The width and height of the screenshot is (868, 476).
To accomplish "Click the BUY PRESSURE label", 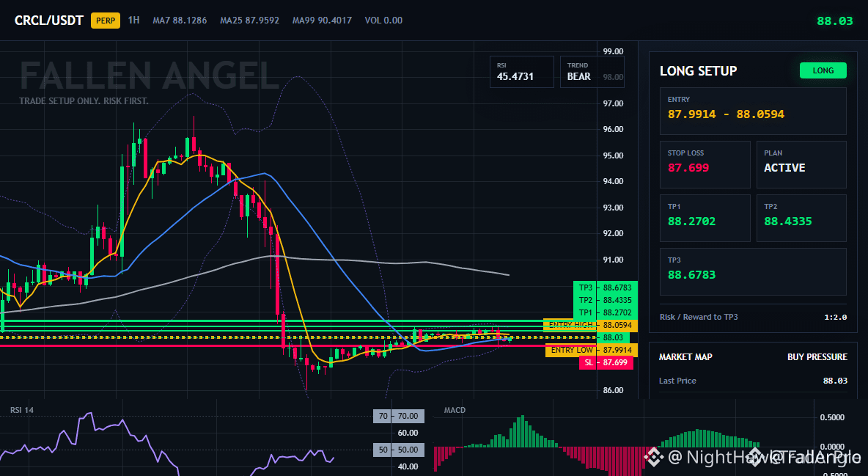I will tap(817, 357).
